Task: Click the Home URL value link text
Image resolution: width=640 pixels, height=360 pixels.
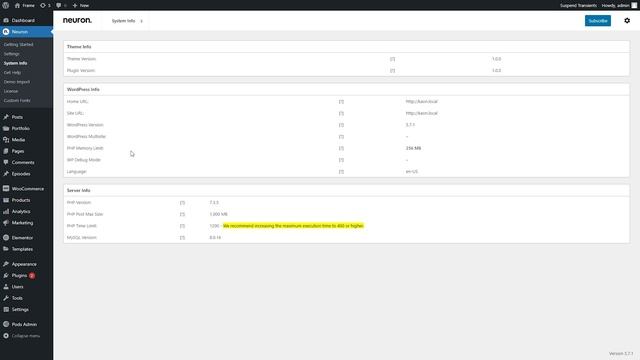Action: click(x=421, y=102)
